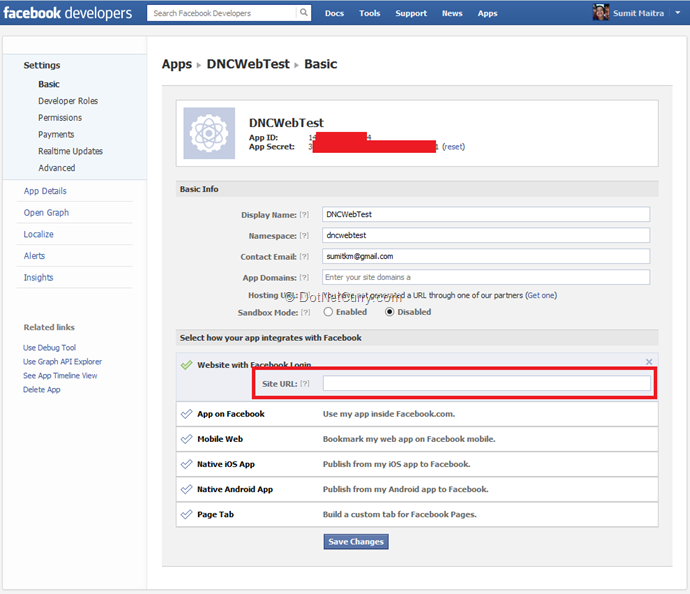Open the Docs menu
This screenshot has width=690, height=594.
tap(334, 13)
